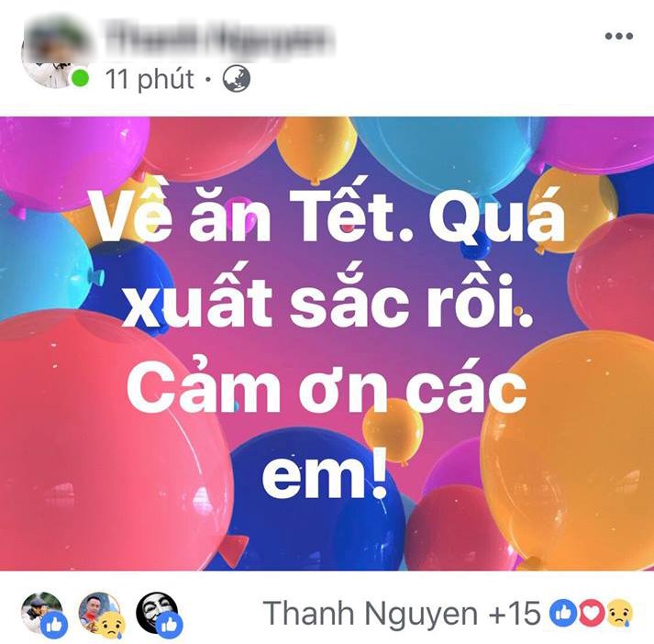Screen dimensions: 654x644
Task: Click the Sad emoji badge on second avatar
Action: (x=112, y=626)
